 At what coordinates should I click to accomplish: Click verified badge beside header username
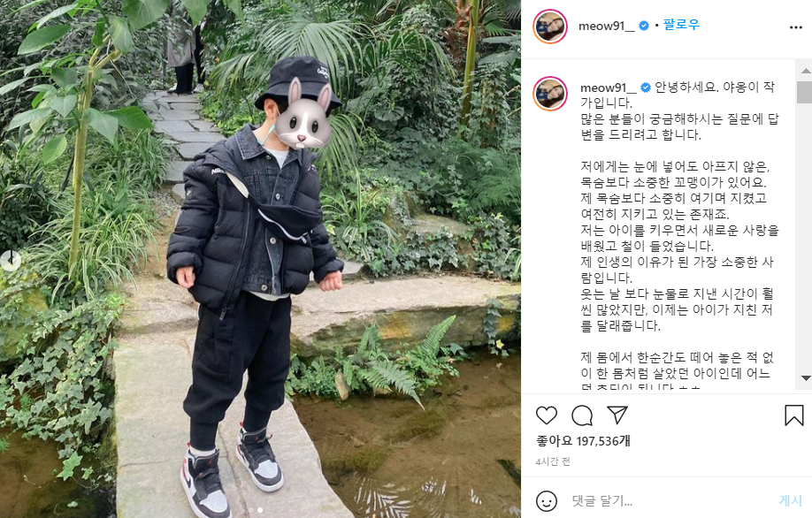tap(644, 26)
